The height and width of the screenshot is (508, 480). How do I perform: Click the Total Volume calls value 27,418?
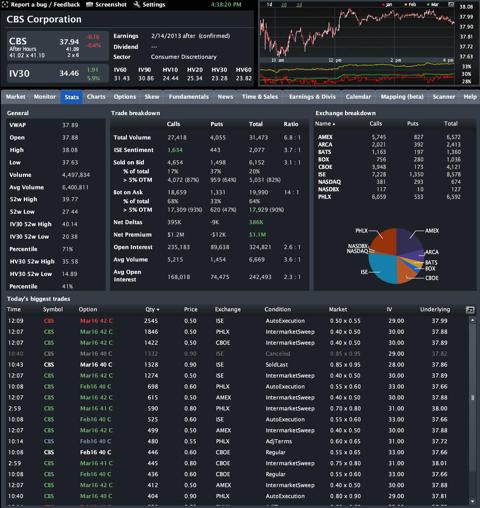tap(177, 137)
